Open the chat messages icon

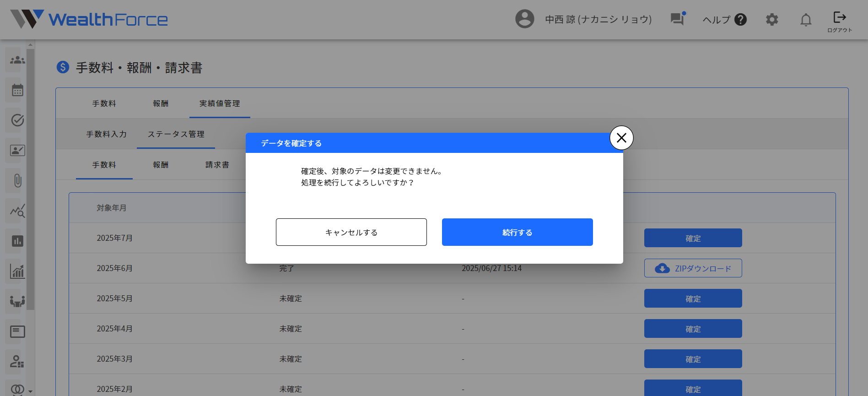[x=678, y=19]
